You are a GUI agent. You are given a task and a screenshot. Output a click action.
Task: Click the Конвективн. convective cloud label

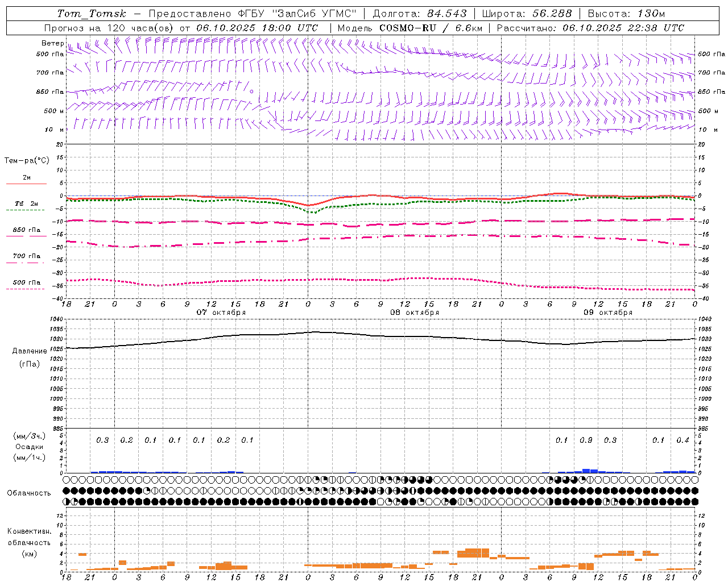29,531
